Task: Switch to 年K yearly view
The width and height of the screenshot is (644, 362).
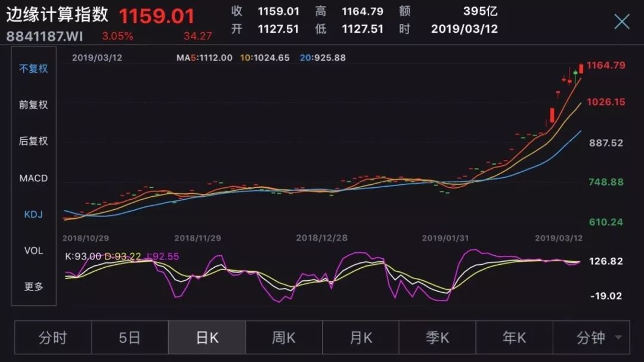Action: (514, 337)
